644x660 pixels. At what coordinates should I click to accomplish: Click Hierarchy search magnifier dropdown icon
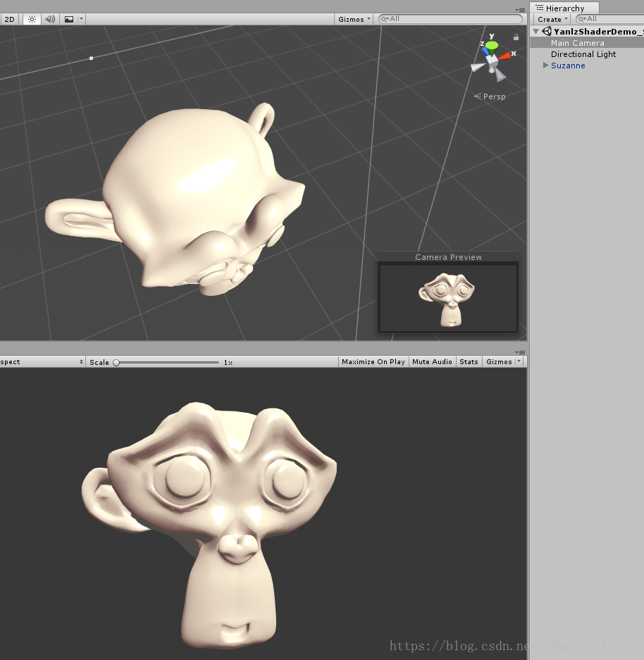point(583,19)
